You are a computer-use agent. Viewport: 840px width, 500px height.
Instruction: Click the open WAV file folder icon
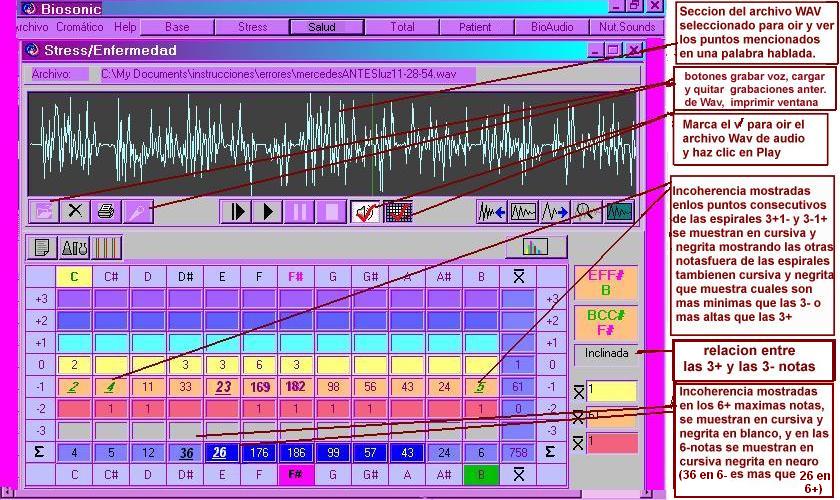click(43, 211)
